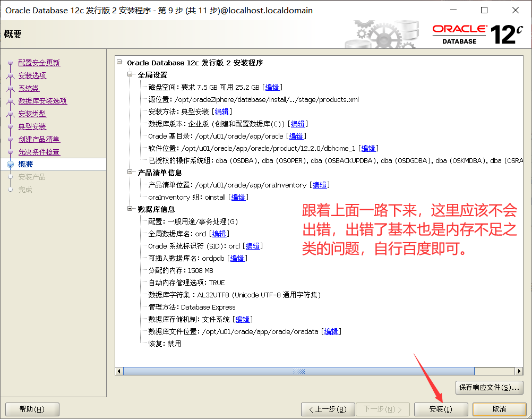532x419 pixels.
Task: Collapse the Oracle Database 12c root node
Action: 119,62
